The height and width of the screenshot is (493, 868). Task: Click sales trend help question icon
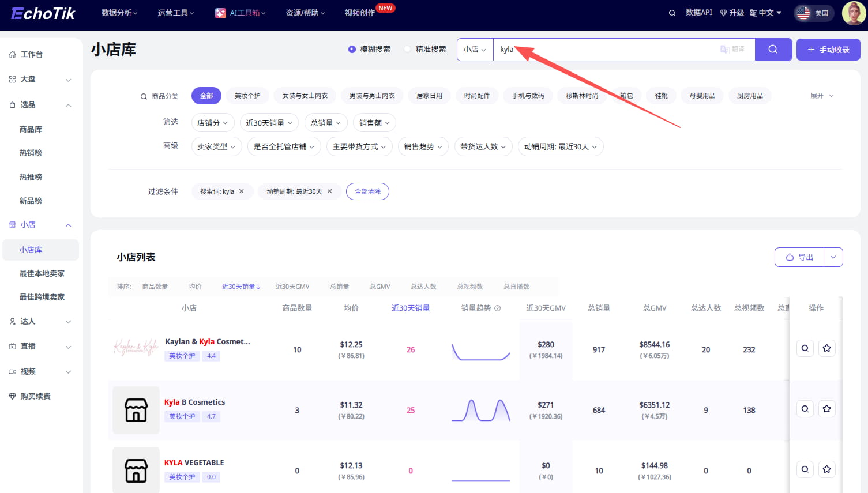click(x=498, y=308)
